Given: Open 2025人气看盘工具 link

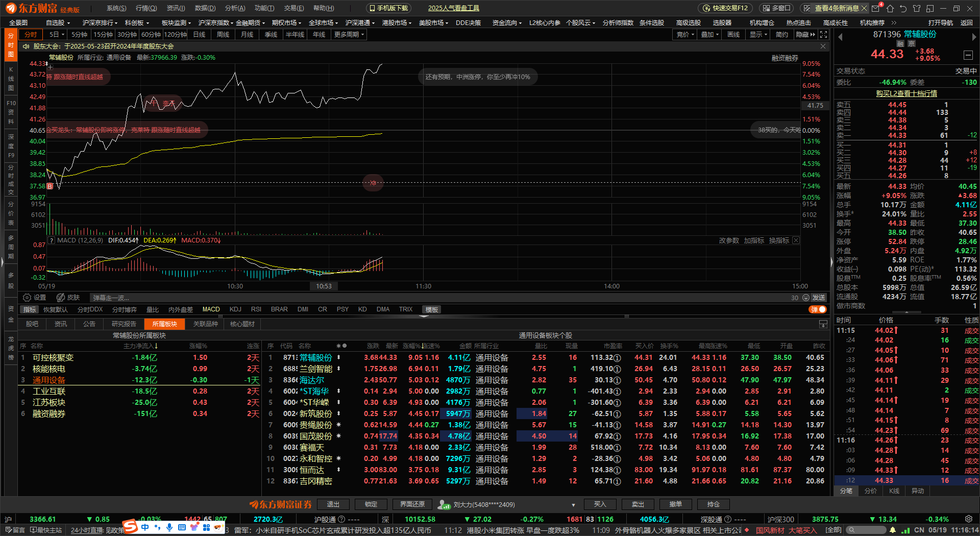Looking at the screenshot, I should [x=453, y=8].
